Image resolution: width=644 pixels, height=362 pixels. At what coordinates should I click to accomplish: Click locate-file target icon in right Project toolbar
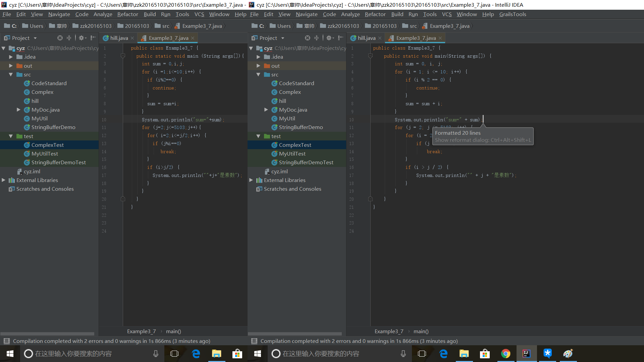308,38
